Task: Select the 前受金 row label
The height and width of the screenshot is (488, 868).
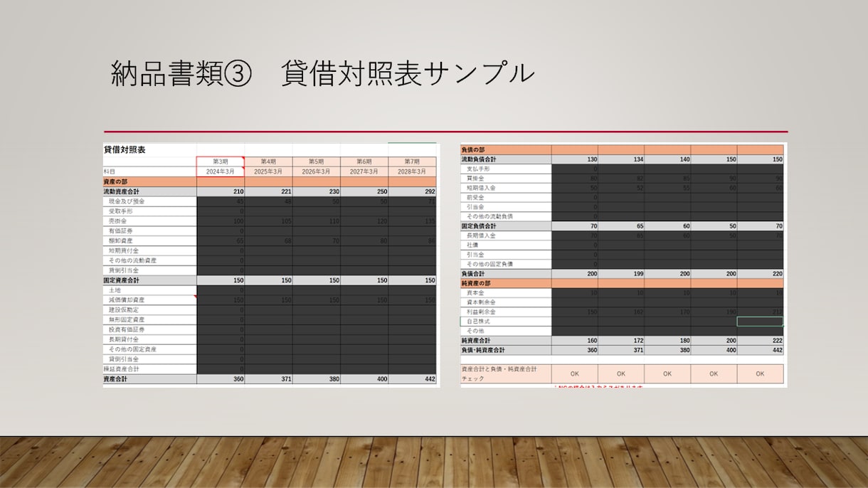Action: click(x=506, y=198)
